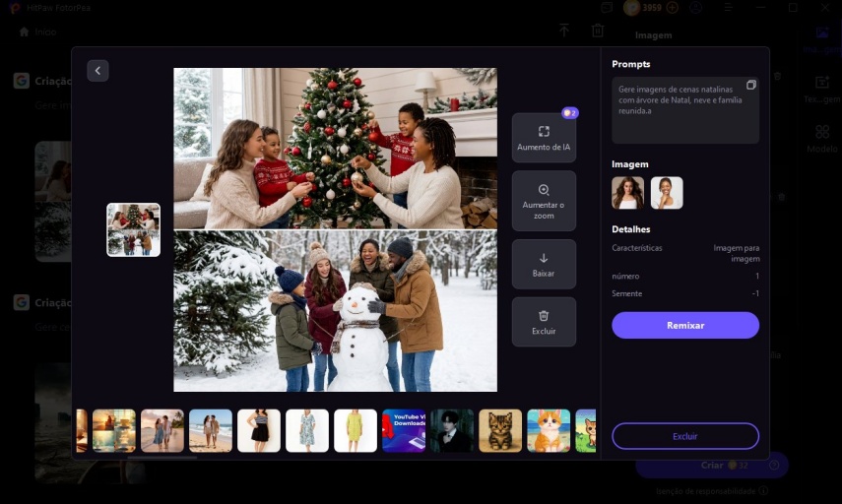Click the back arrow in the preview dialog

[x=97, y=71]
